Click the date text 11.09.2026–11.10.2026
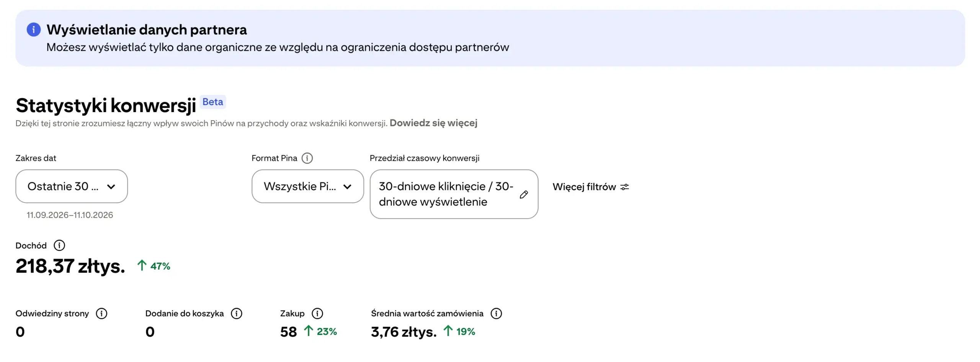The height and width of the screenshot is (362, 980). click(70, 215)
